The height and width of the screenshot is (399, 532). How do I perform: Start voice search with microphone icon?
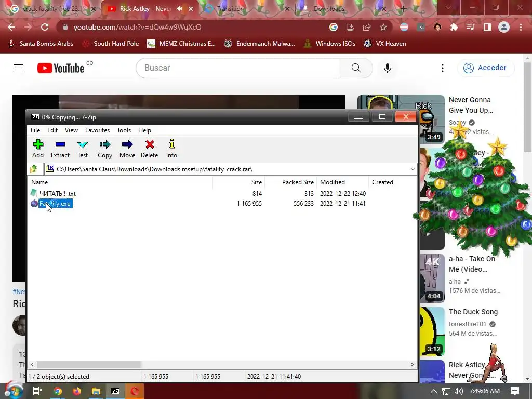point(388,68)
